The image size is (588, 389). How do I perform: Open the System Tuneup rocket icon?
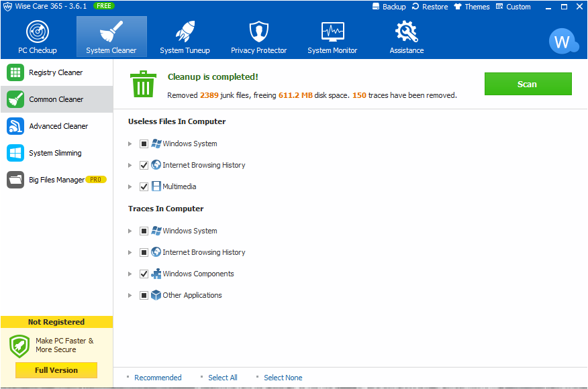pyautogui.click(x=185, y=32)
